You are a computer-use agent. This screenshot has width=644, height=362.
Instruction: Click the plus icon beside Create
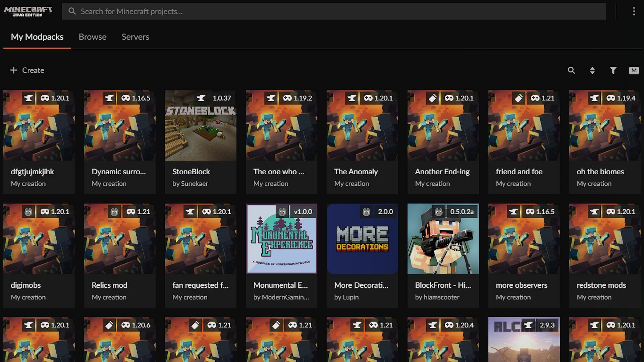coord(13,70)
